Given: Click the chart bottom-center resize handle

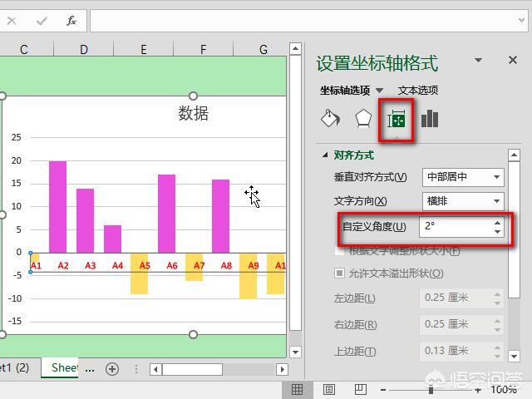Looking at the screenshot, I should [x=193, y=335].
